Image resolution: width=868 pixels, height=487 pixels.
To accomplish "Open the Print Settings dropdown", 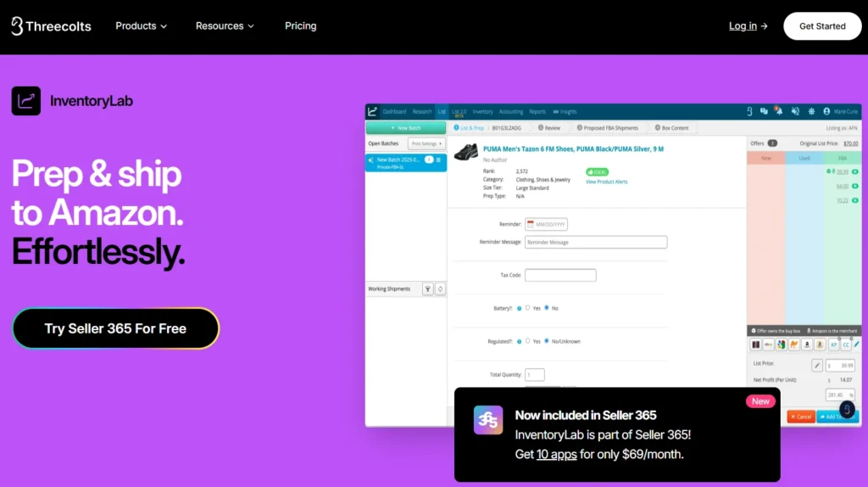I will (426, 144).
